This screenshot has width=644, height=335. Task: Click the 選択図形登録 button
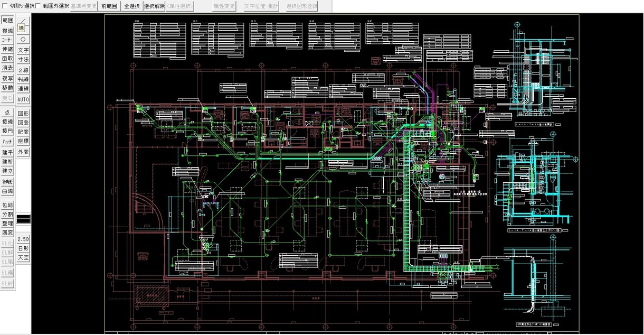302,6
